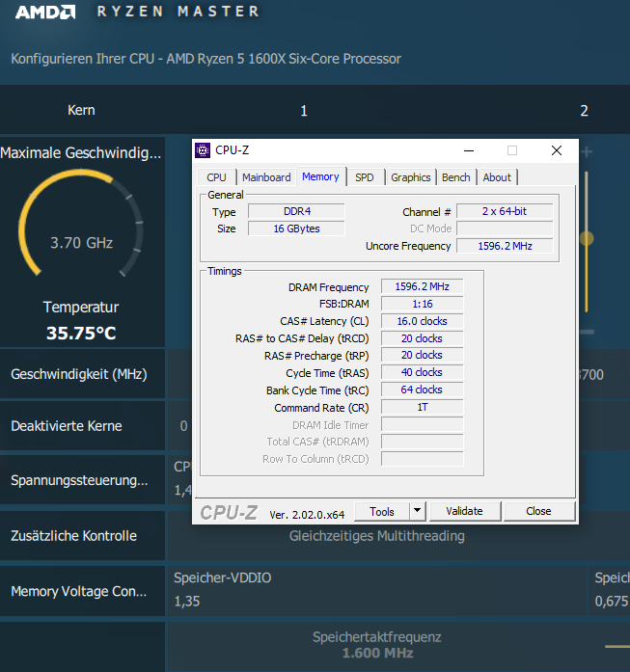The width and height of the screenshot is (630, 672).
Task: Select the Memory tab
Action: point(320,176)
